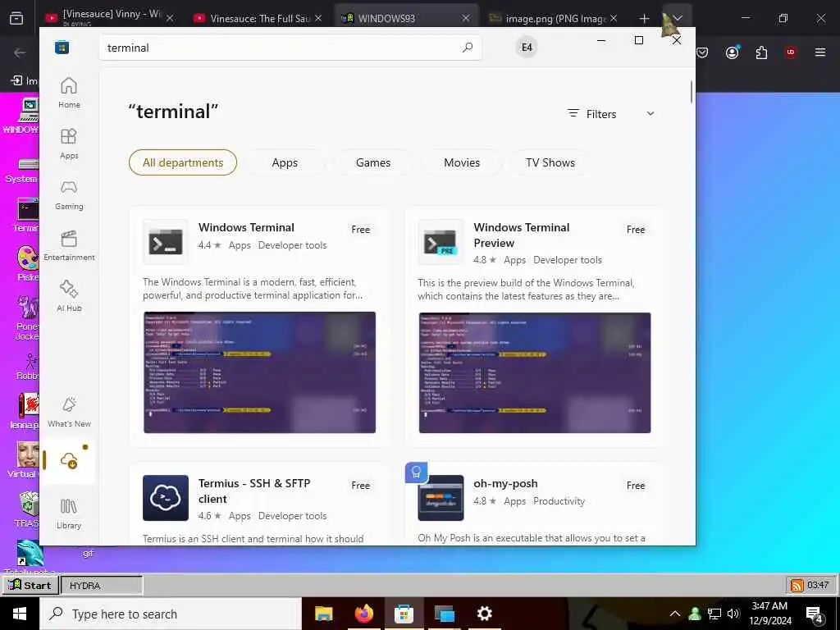Click the Pocket save icon in Firefox
Screen dimensions: 840x630
tap(702, 52)
